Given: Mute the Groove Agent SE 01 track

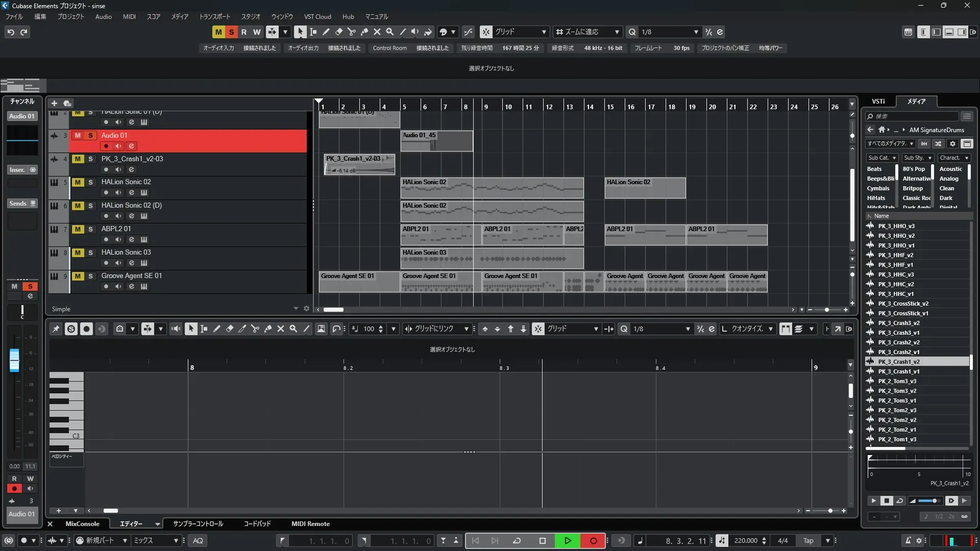Looking at the screenshot, I should (x=78, y=276).
